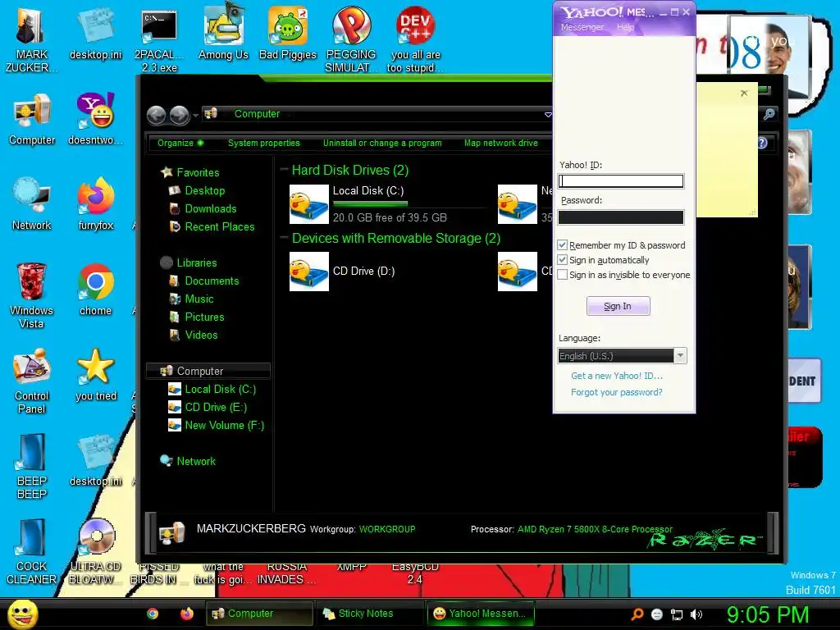This screenshot has height=630, width=840.
Task: Select New Volume (F:) in tree
Action: (x=217, y=426)
